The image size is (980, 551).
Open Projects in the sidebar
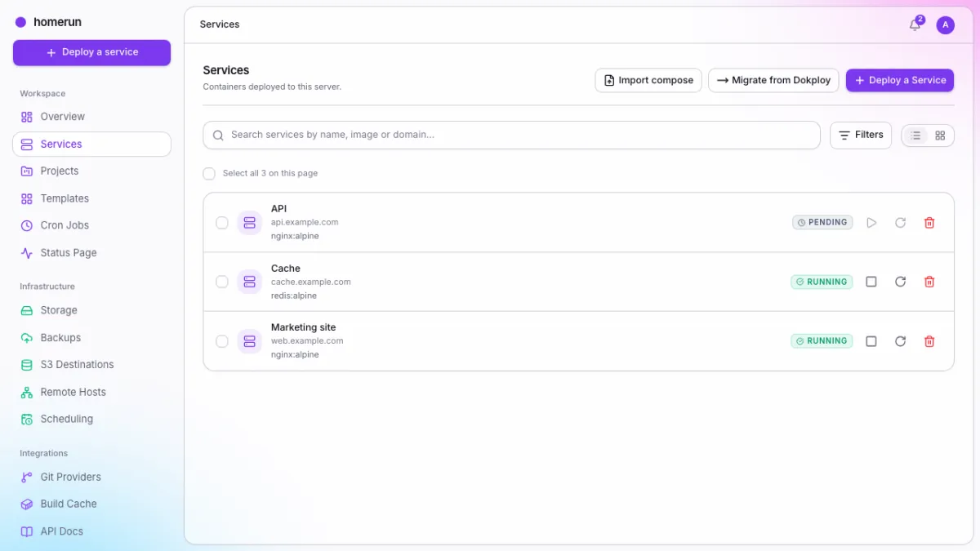click(91, 171)
